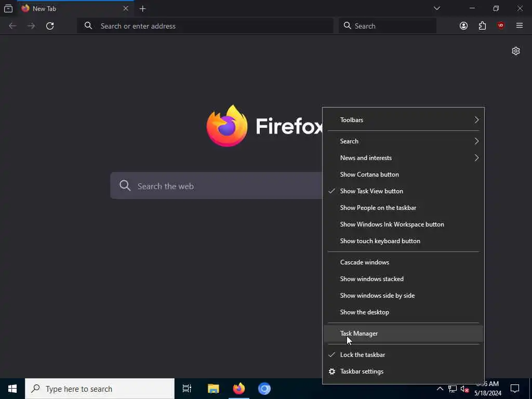Choose Show the desktop
Screen dimensions: 532x399
[x=403, y=312]
